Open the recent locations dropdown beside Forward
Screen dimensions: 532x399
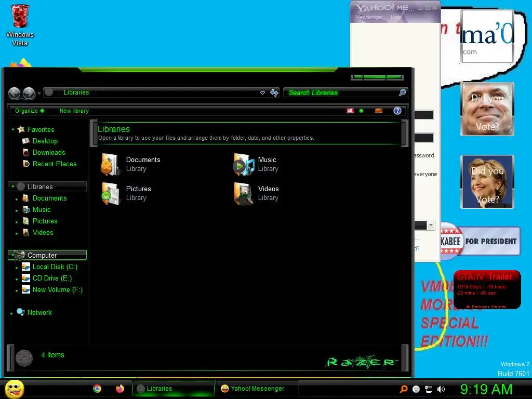pyautogui.click(x=39, y=94)
